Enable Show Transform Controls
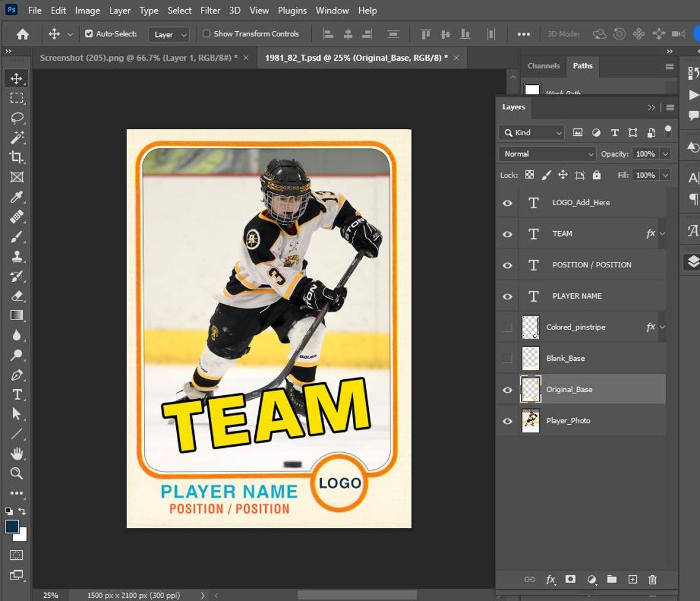This screenshot has height=601, width=700. (206, 33)
